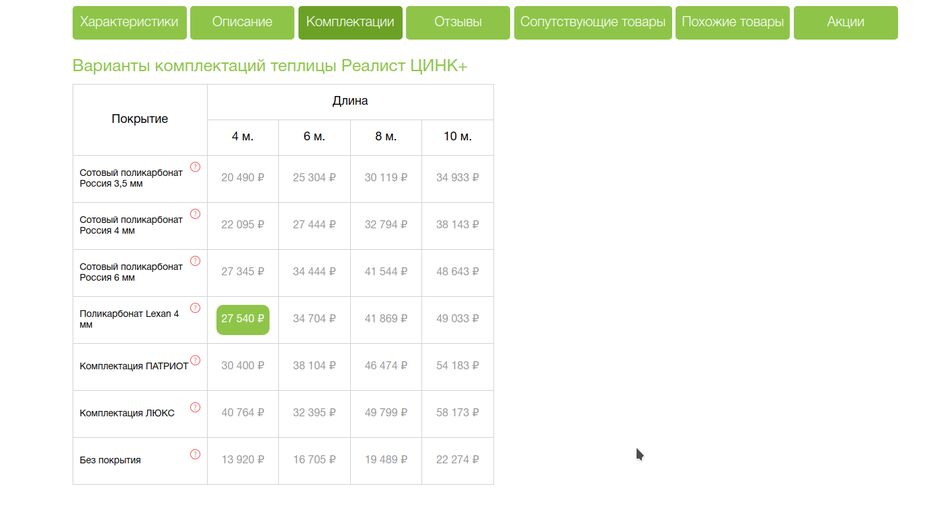Select 16 705 ₽ without covering option
Screen dimensions: 935x511
314,460
